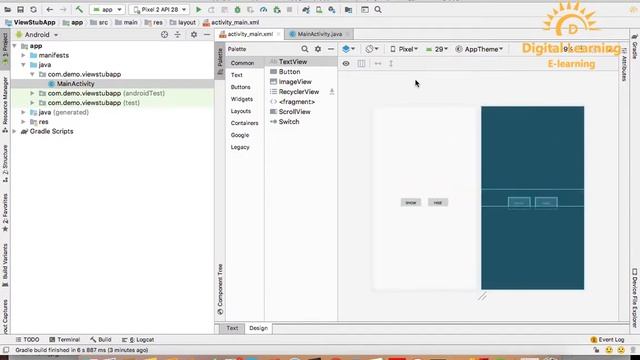The width and height of the screenshot is (640, 360).
Task: Open Palette settings gear
Action: coord(318,49)
